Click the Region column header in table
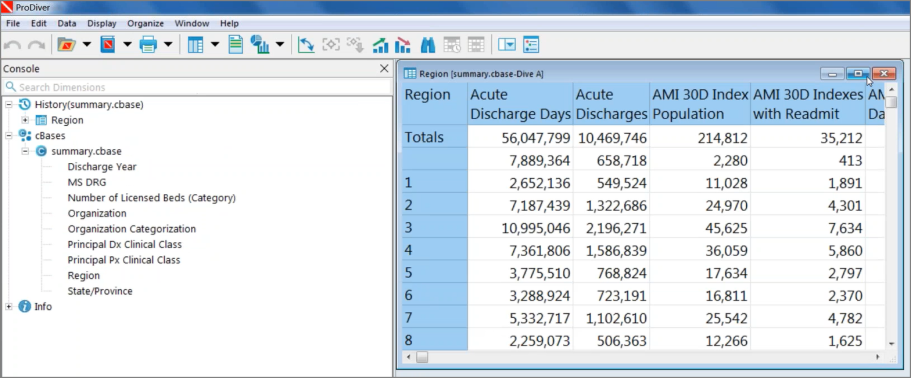This screenshot has height=378, width=911. pyautogui.click(x=435, y=104)
